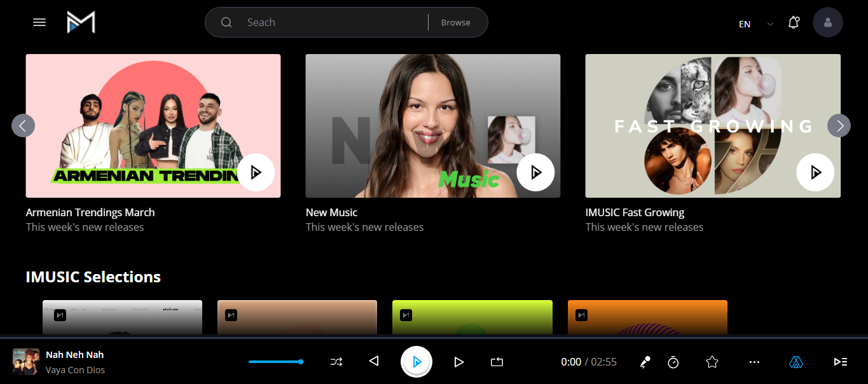Screen dimensions: 868x384
Task: Click the notifications bell
Action: coord(793,22)
